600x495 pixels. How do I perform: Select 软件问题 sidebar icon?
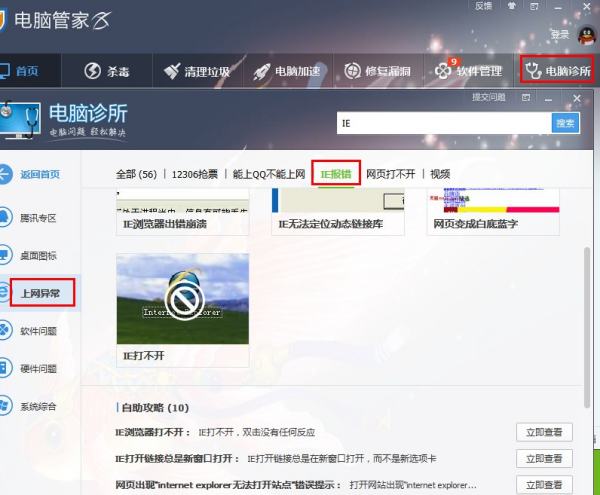(x=6, y=331)
